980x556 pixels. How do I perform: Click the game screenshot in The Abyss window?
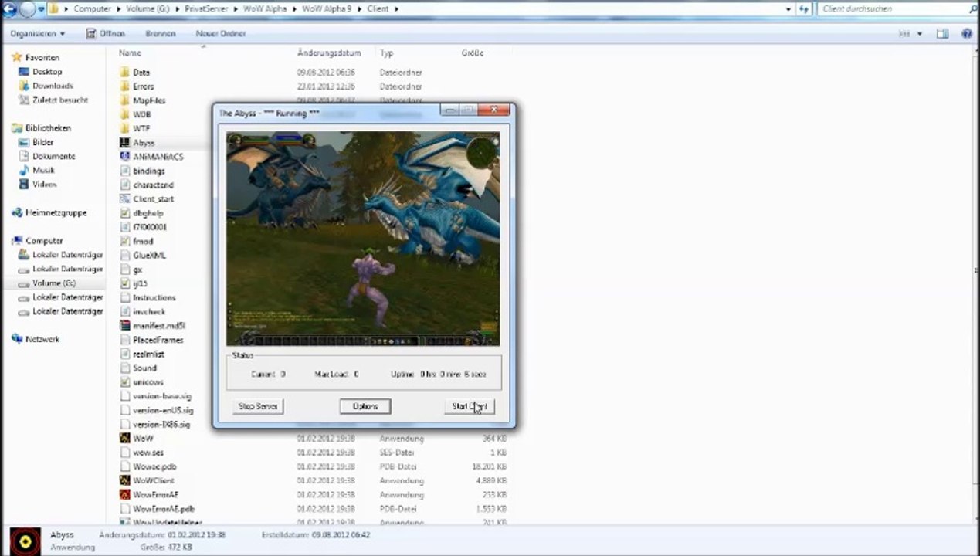[363, 239]
